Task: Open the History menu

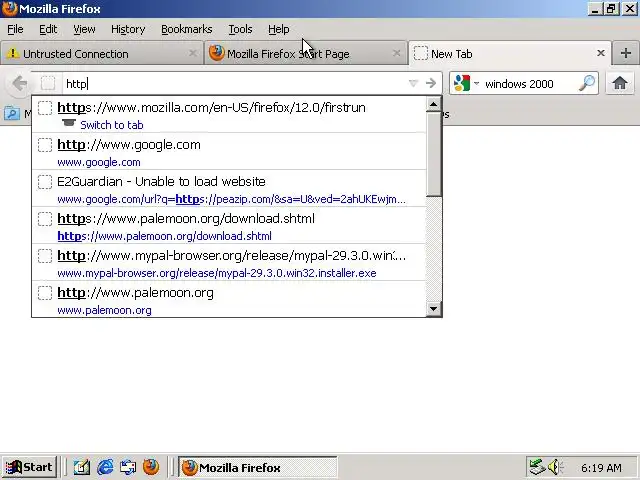Action: point(128,29)
